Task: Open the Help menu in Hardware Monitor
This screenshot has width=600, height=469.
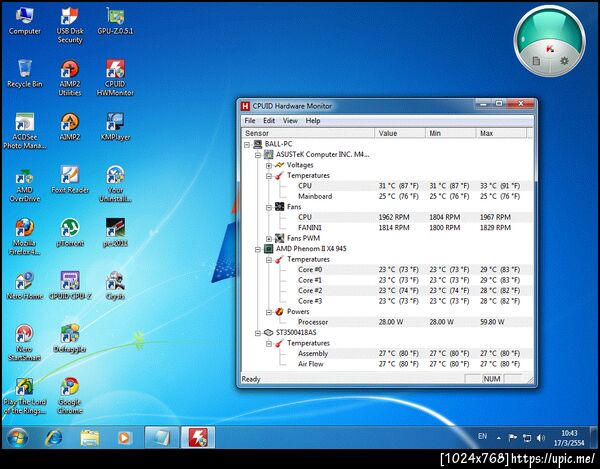Action: tap(313, 121)
